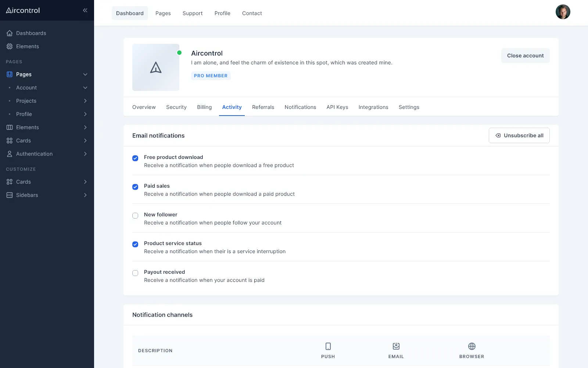Click the Email inbox icon
The height and width of the screenshot is (368, 588).
pos(396,346)
